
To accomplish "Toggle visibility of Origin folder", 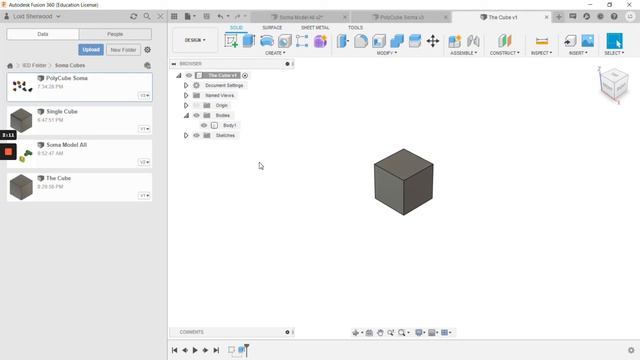I will pyautogui.click(x=196, y=105).
